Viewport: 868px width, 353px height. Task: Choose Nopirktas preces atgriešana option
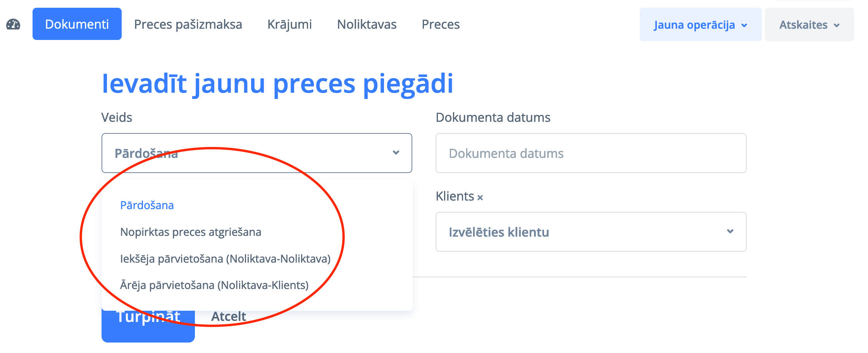[x=191, y=232]
